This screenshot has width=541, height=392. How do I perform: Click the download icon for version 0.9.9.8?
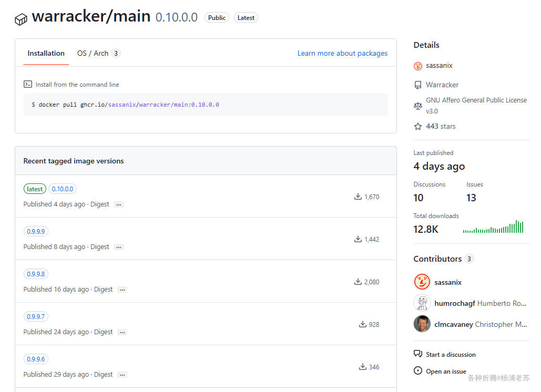pos(358,282)
